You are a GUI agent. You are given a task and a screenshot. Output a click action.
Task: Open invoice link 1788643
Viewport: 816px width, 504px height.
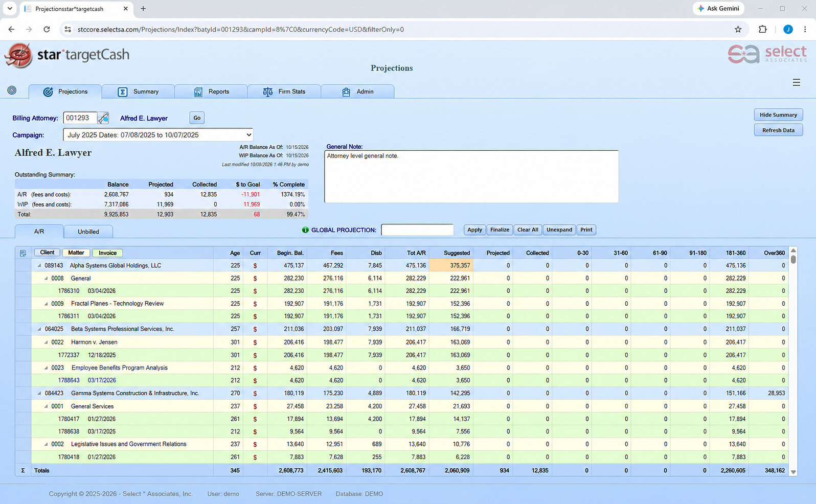[69, 380]
